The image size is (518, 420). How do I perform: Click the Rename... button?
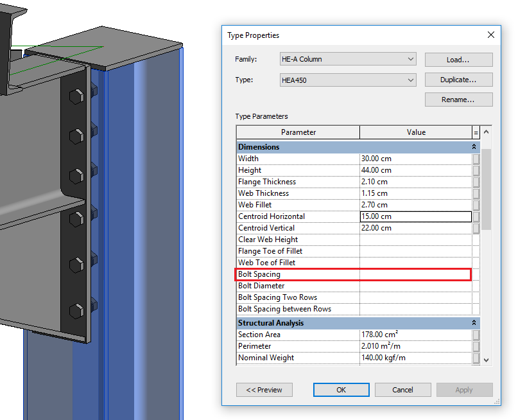click(x=458, y=100)
